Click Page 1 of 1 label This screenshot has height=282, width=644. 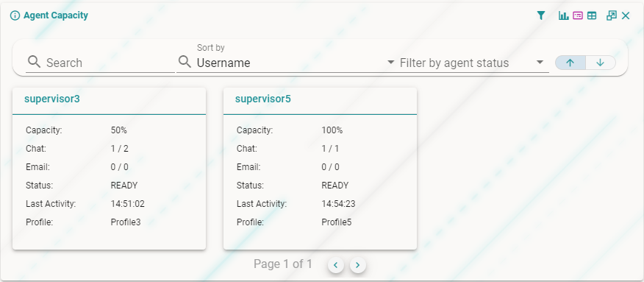click(283, 264)
